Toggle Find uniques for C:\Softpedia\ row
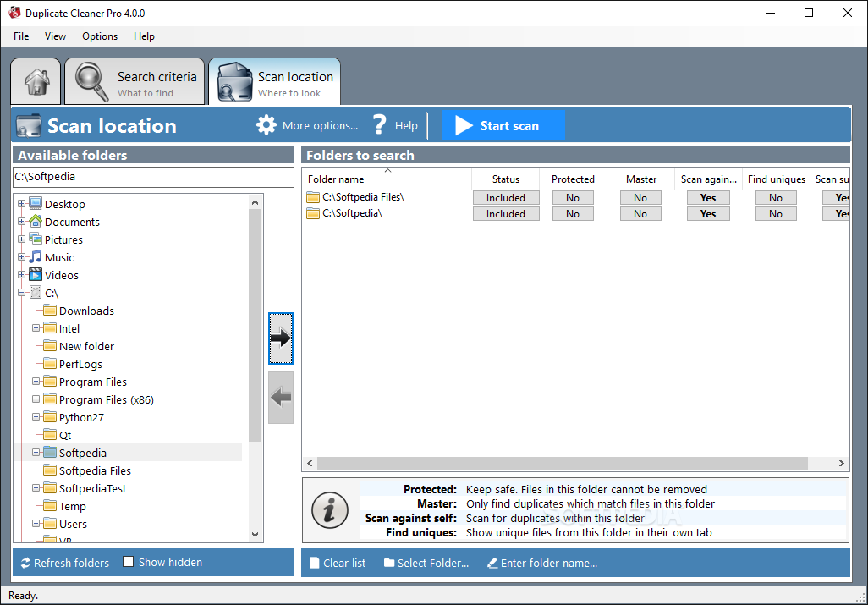Viewport: 868px width, 605px height. tap(776, 214)
